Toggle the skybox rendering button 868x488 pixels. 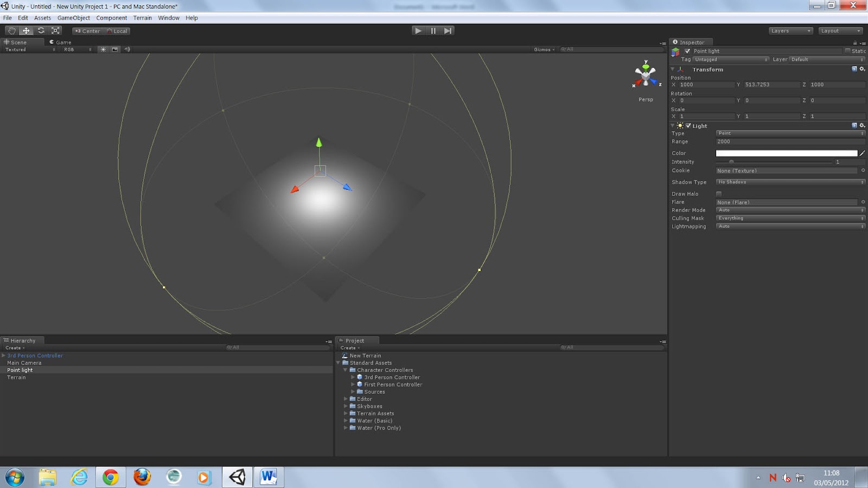114,49
